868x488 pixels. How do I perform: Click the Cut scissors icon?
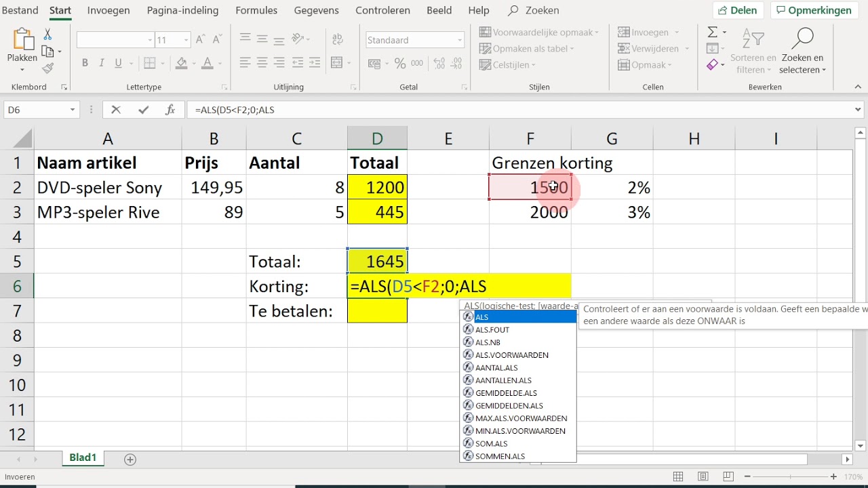click(47, 35)
